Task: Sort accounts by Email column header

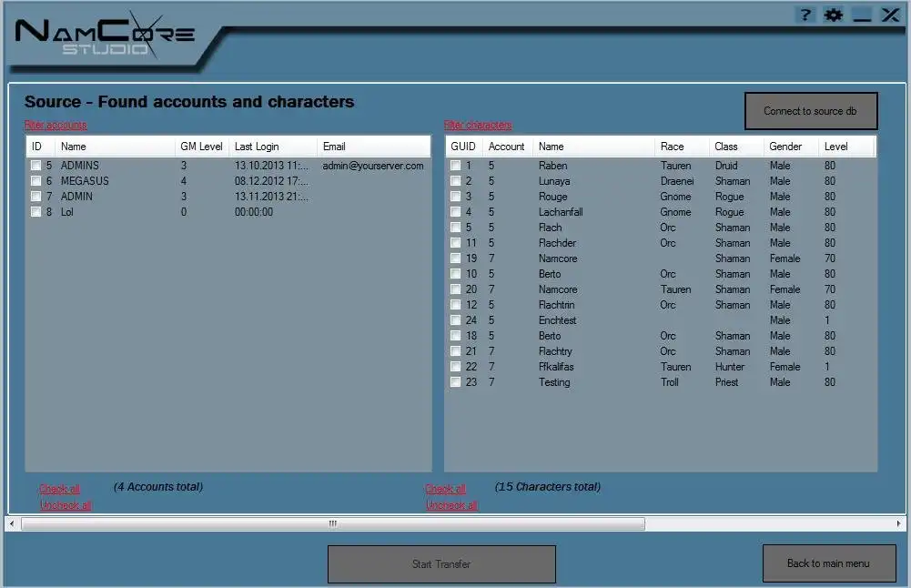Action: (373, 147)
